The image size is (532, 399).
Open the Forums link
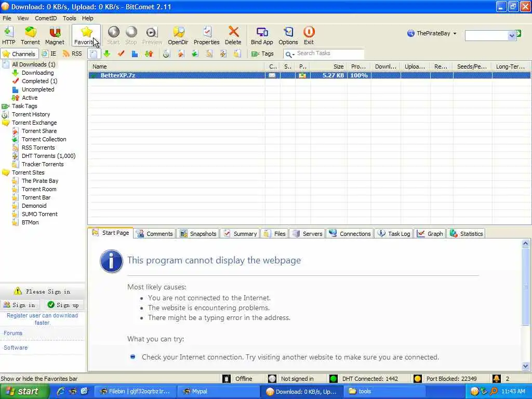[13, 333]
